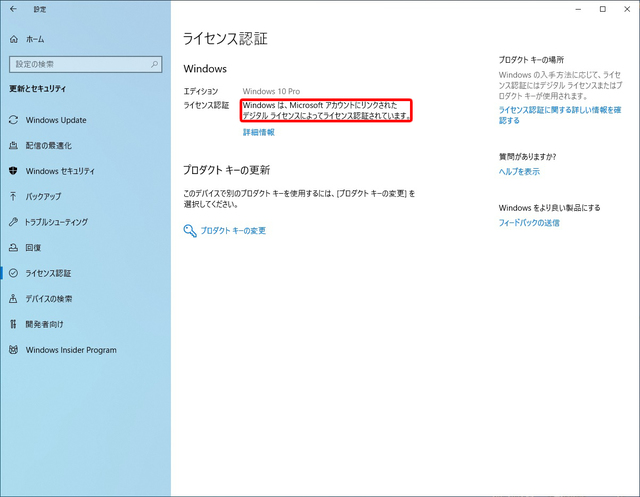Open the 詳細情報 link
This screenshot has height=497, width=640.
(x=258, y=132)
